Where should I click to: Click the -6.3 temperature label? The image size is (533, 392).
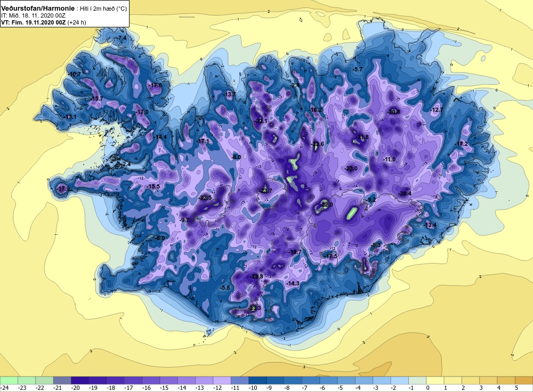376,245
